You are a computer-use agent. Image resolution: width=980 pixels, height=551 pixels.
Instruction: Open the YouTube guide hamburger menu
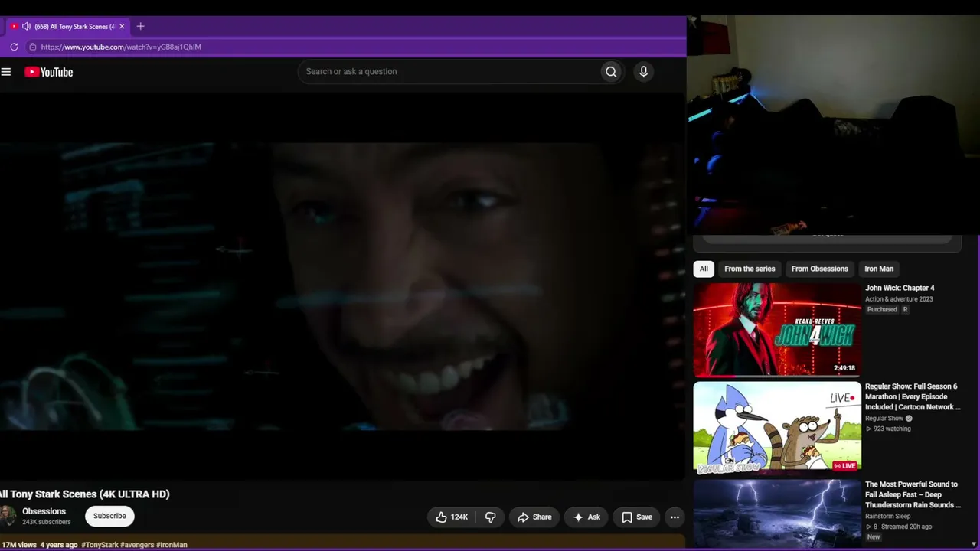(x=6, y=72)
